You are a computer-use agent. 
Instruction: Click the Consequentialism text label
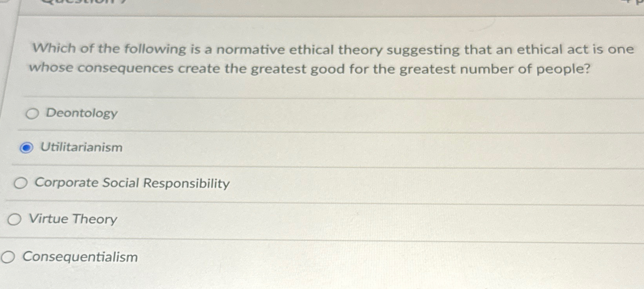[80, 256]
